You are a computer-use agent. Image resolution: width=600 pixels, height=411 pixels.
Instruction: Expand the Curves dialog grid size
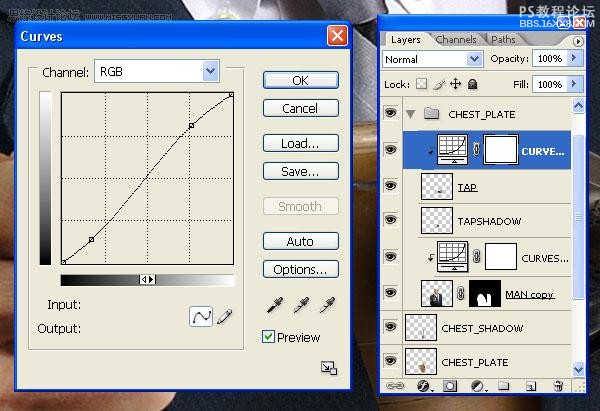pyautogui.click(x=329, y=368)
